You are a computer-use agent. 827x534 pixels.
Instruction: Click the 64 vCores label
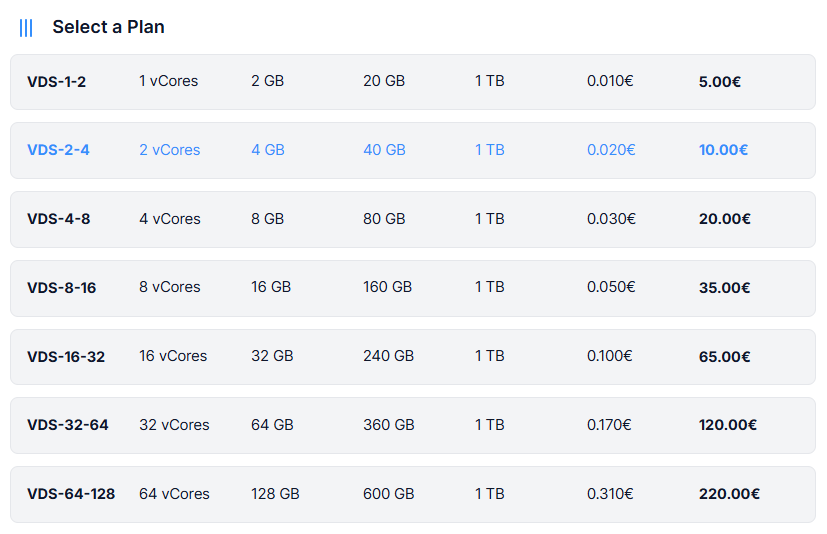pyautogui.click(x=174, y=494)
